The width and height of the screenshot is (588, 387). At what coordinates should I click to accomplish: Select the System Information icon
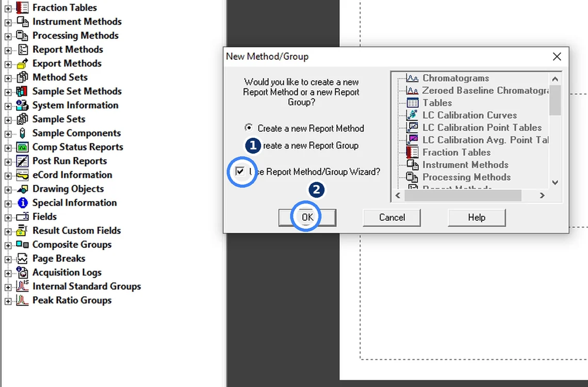pyautogui.click(x=22, y=105)
